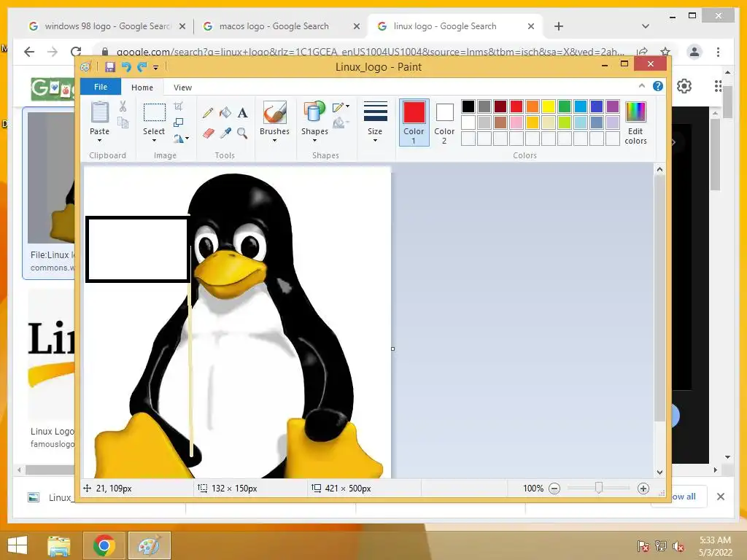Image resolution: width=747 pixels, height=560 pixels.
Task: Open File Explorer from taskbar
Action: [x=58, y=545]
